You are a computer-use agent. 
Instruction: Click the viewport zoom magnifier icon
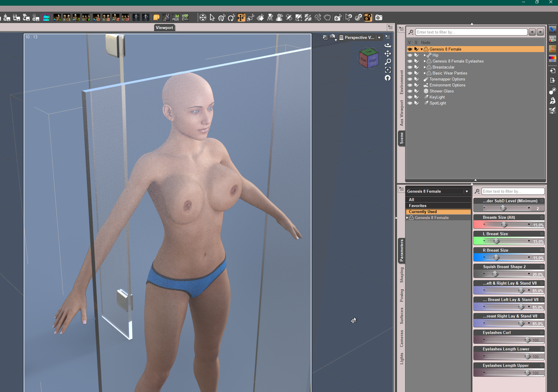[x=388, y=62]
